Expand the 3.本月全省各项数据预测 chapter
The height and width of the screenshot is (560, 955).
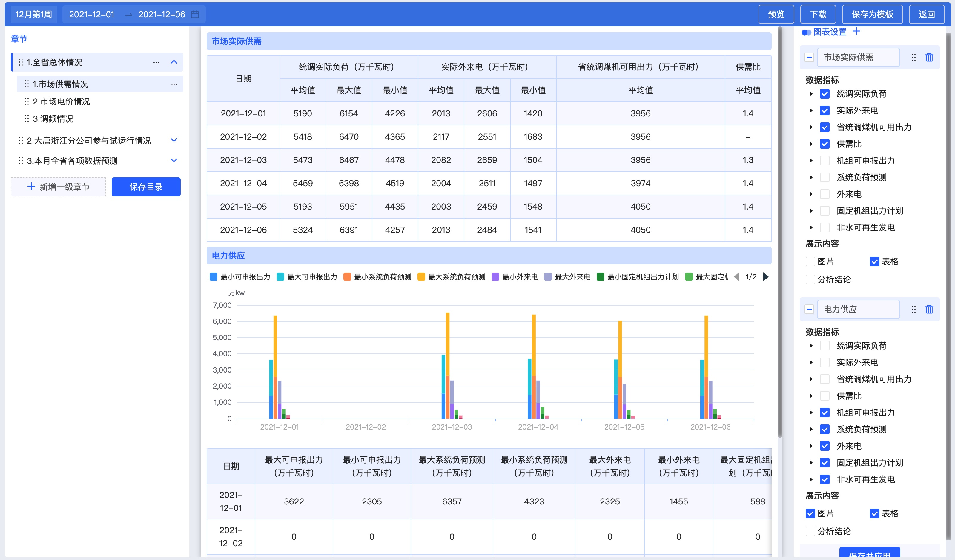(x=174, y=160)
